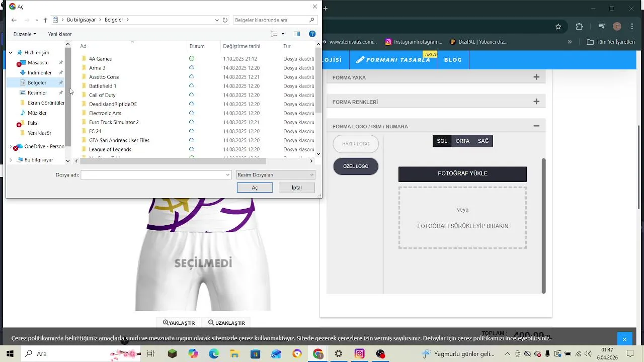Open the DiziPAL bookmark

coord(478,42)
